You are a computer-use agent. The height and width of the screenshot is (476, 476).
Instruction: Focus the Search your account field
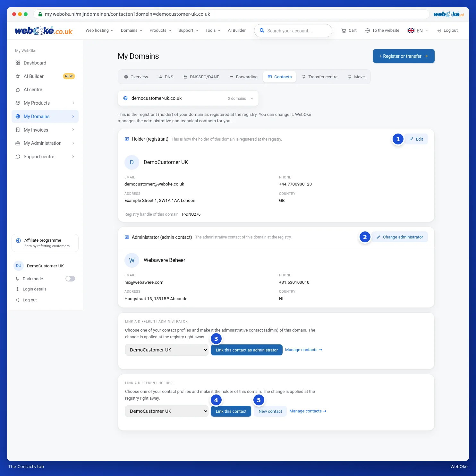click(293, 30)
